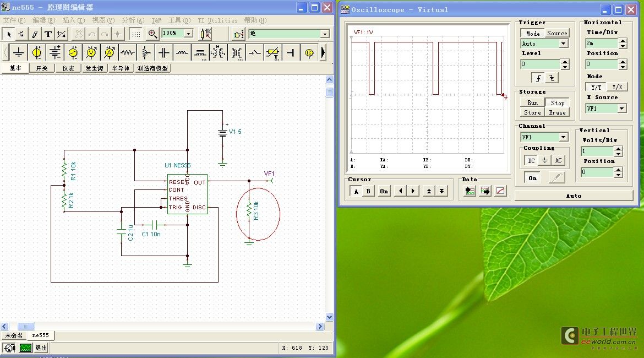Viewport: 644px width, 358px height.
Task: Switch horizontal mode to Y/X
Action: pyautogui.click(x=617, y=88)
